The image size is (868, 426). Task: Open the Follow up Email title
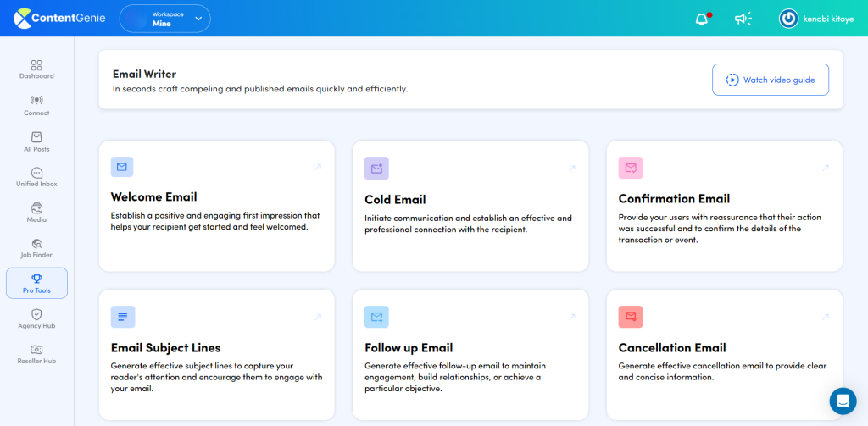(409, 348)
